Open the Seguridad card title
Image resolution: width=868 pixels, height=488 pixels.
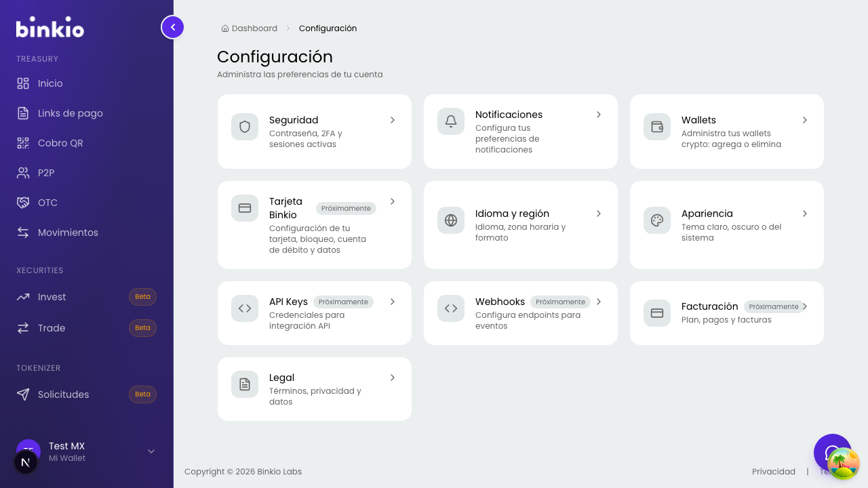click(x=294, y=120)
